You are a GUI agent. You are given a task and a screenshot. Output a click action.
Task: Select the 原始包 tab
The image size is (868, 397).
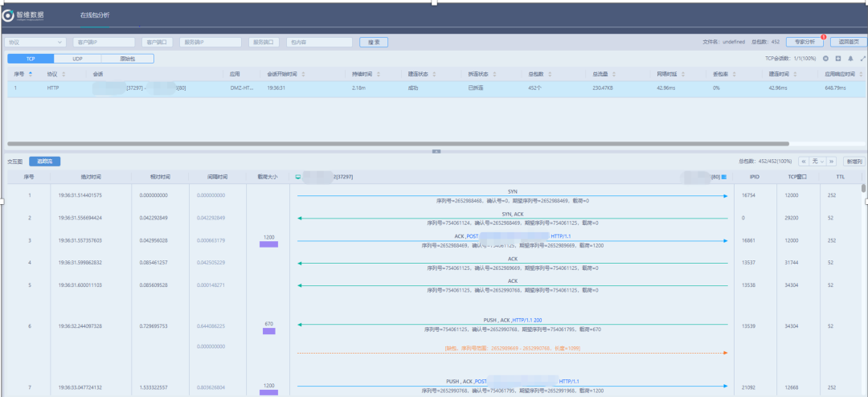pos(127,58)
